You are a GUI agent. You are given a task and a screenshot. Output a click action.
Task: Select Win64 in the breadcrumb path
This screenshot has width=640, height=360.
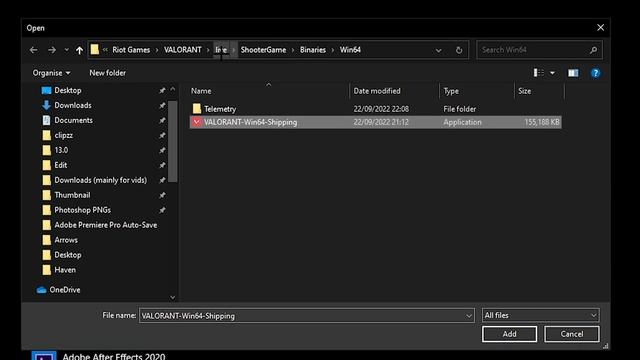350,50
